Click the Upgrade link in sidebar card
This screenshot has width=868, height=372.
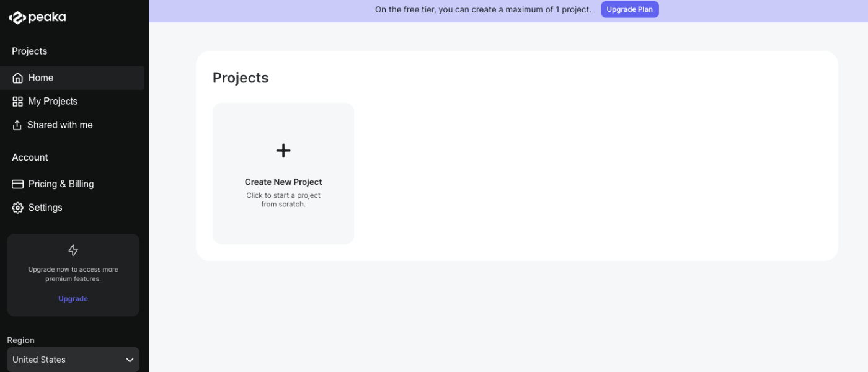(73, 299)
